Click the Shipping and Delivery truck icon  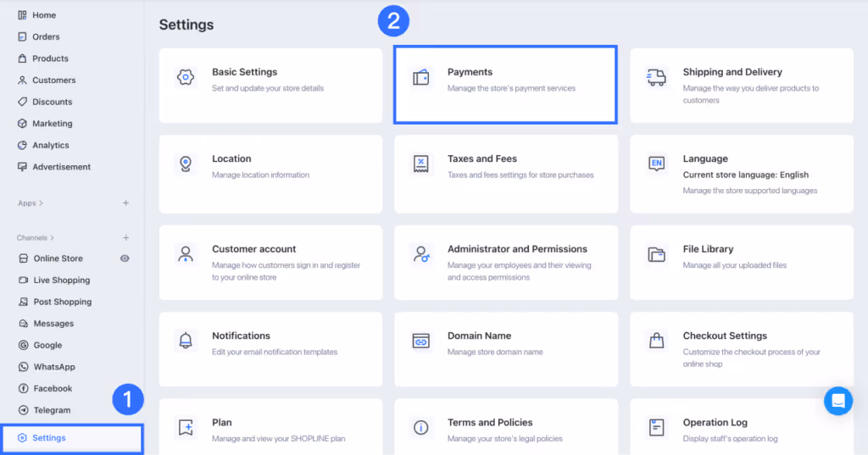pyautogui.click(x=657, y=77)
